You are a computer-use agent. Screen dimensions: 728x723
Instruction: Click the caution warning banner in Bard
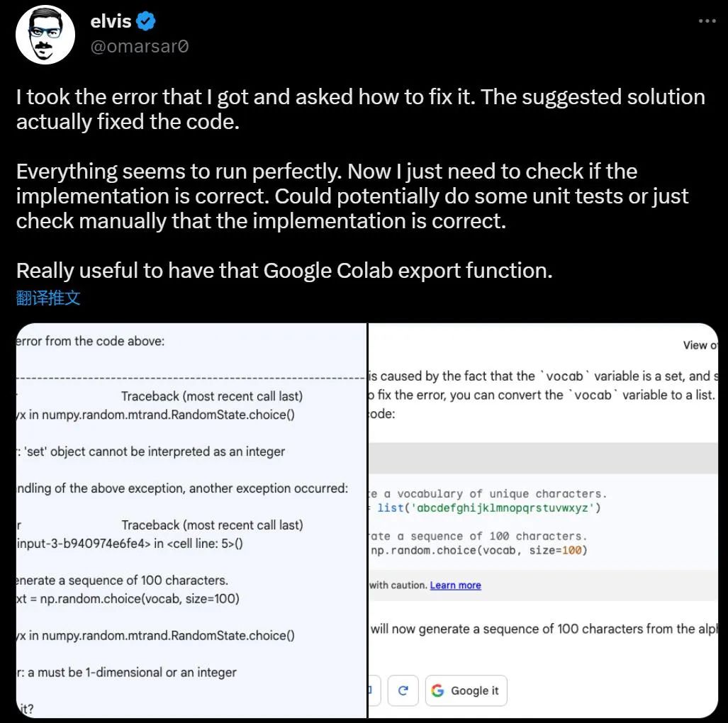[496, 585]
